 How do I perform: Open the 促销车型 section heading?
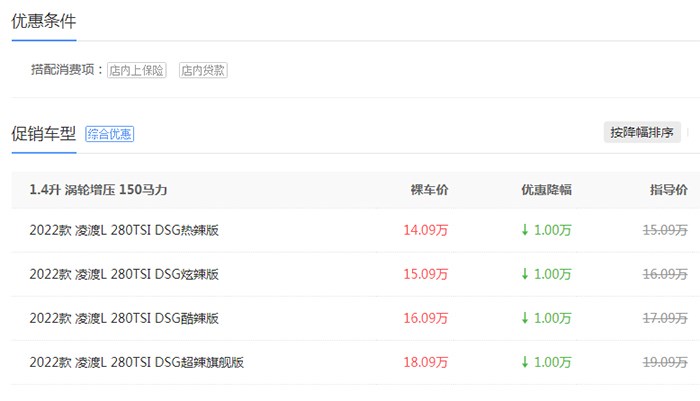pos(44,134)
